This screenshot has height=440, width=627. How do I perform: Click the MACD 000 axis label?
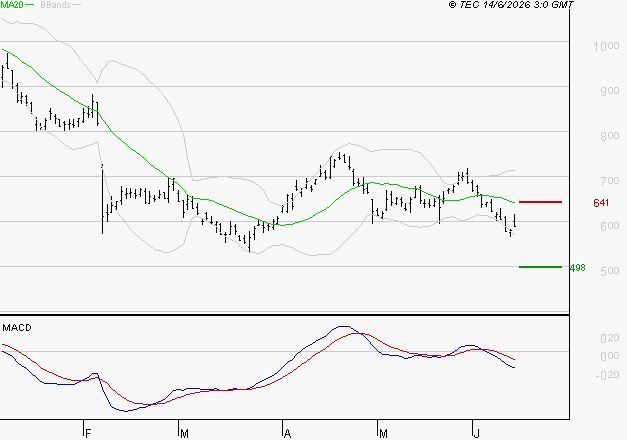tap(610, 356)
